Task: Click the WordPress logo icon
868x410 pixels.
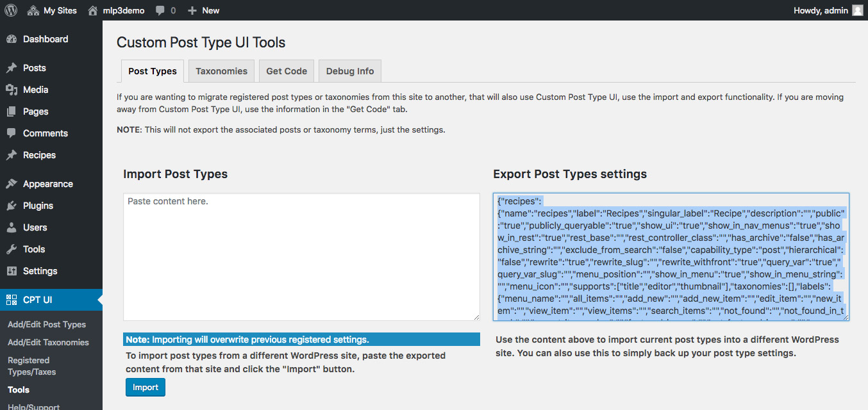Action: [11, 10]
